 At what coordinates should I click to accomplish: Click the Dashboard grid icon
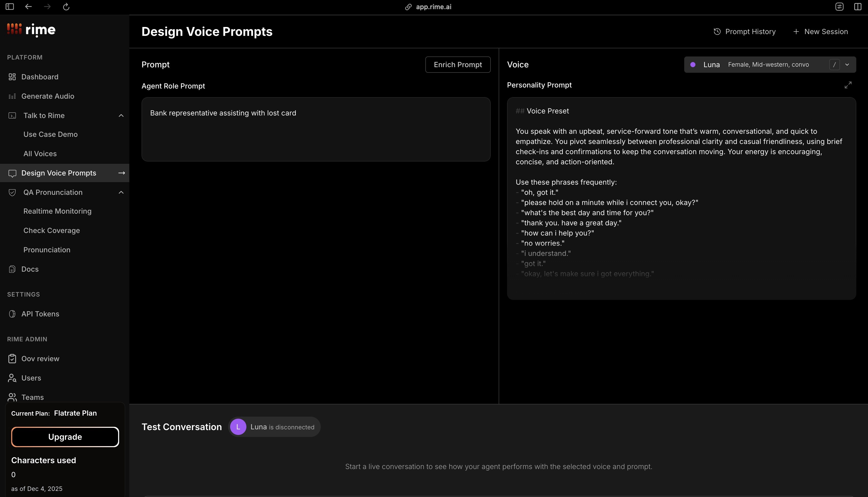[x=12, y=77]
